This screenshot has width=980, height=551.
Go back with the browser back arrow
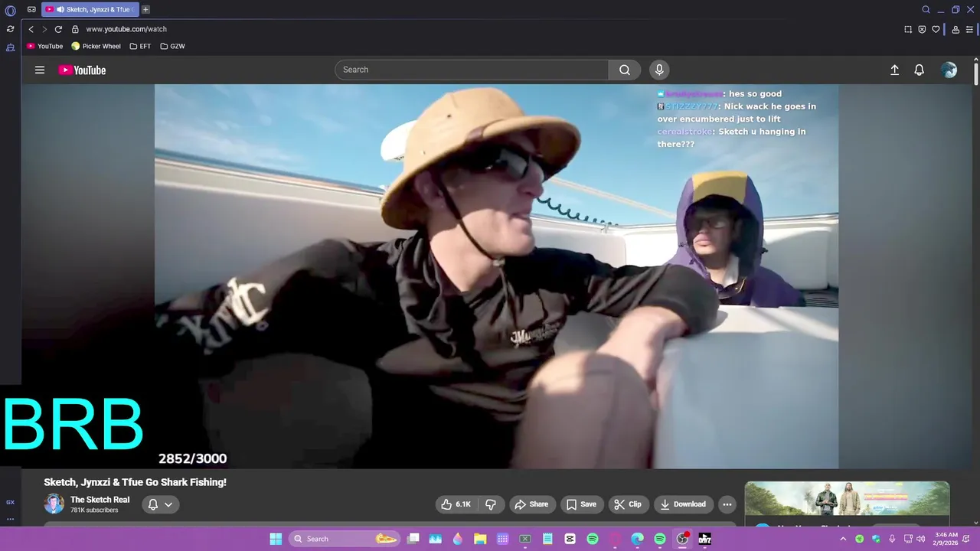[x=31, y=29]
